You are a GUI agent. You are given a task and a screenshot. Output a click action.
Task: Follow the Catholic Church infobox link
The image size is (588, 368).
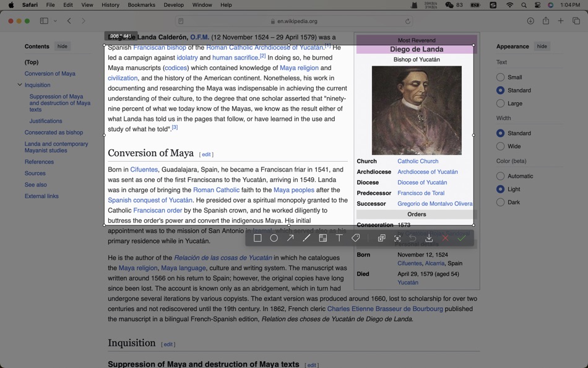pyautogui.click(x=418, y=161)
